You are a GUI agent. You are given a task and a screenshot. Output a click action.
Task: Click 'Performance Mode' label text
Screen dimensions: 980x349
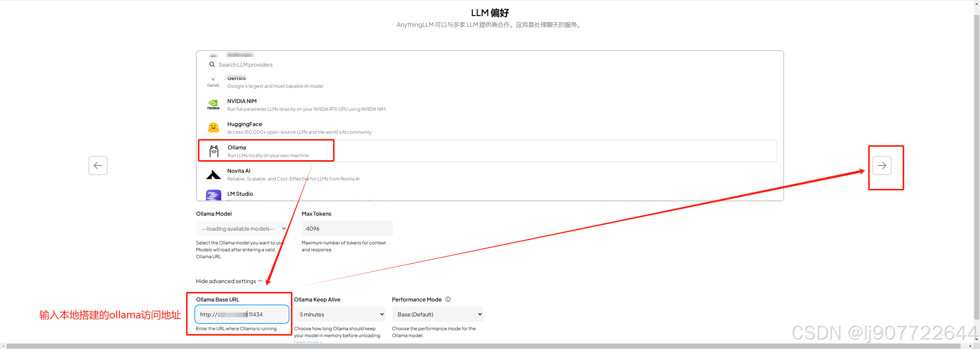416,300
